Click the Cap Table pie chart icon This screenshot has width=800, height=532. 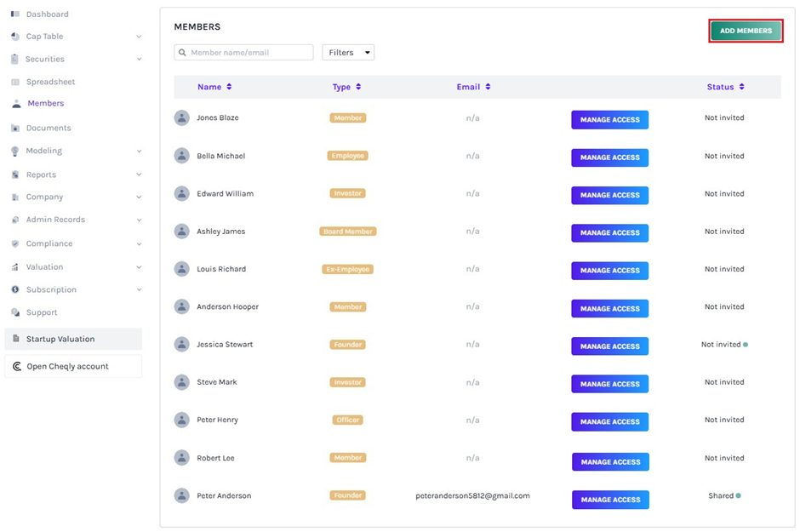pyautogui.click(x=15, y=37)
